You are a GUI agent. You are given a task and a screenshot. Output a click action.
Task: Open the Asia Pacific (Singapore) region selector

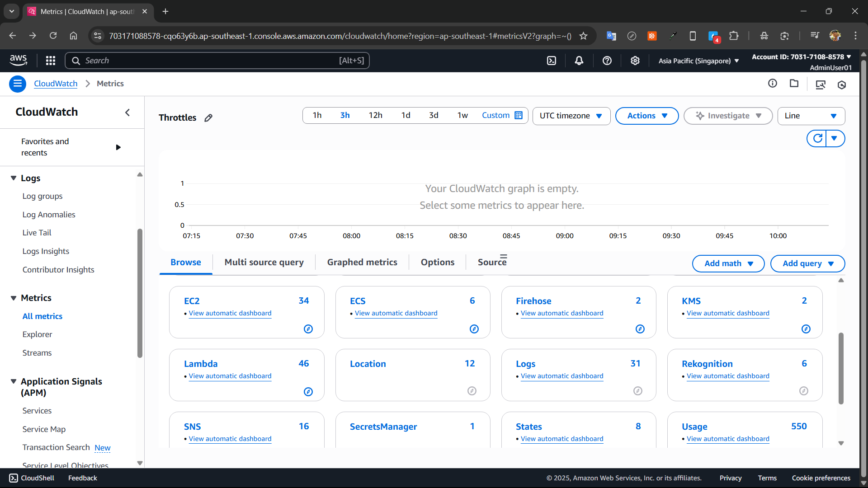pyautogui.click(x=698, y=61)
